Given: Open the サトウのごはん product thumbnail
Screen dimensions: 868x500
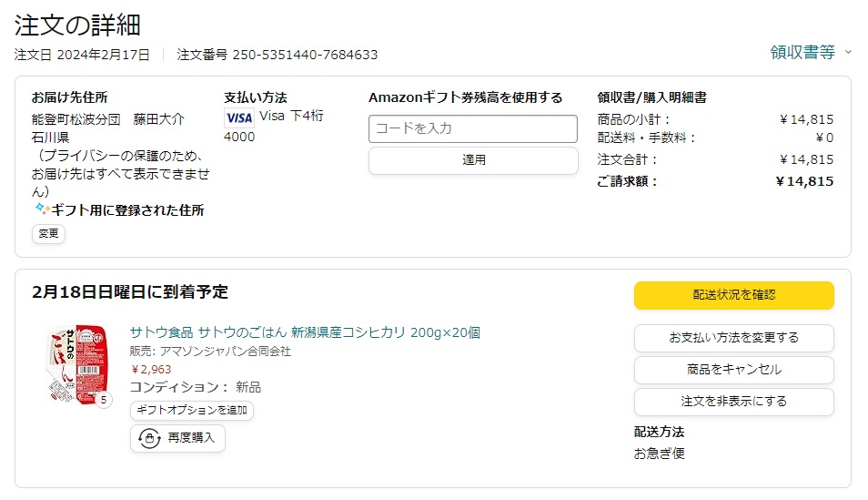Looking at the screenshot, I should pos(77,363).
